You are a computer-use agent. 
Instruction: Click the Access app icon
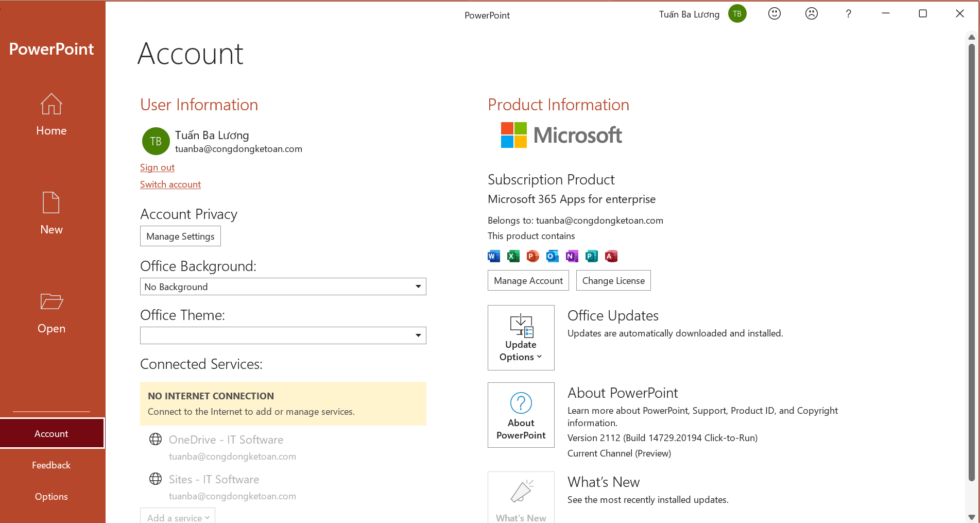[x=611, y=256]
